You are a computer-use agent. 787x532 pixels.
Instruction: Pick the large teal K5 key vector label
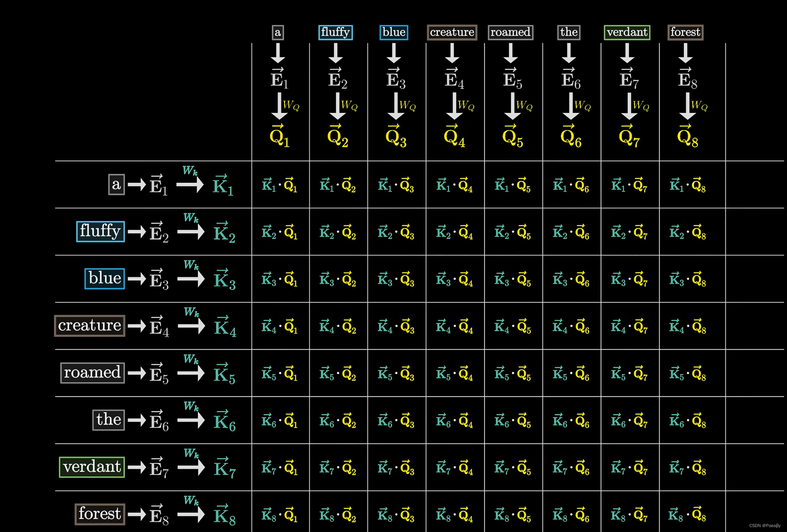[x=224, y=373]
